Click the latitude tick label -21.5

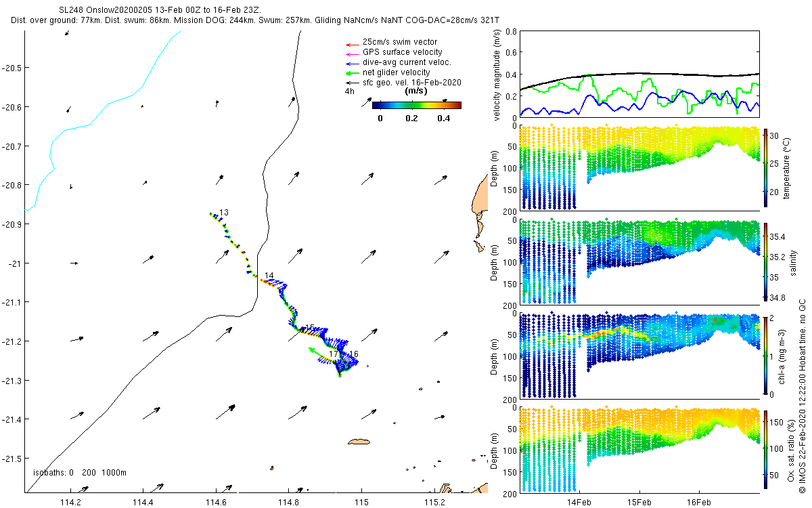pyautogui.click(x=12, y=459)
